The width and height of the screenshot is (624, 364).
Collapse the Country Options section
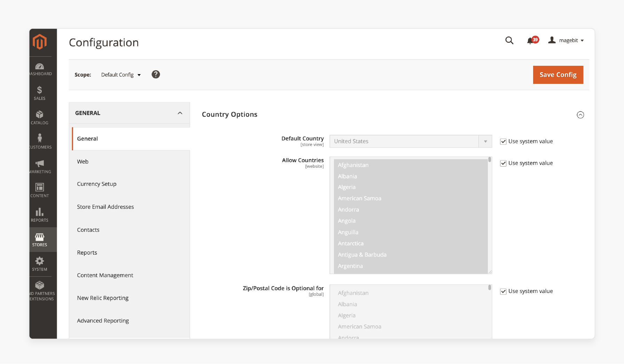coord(580,115)
